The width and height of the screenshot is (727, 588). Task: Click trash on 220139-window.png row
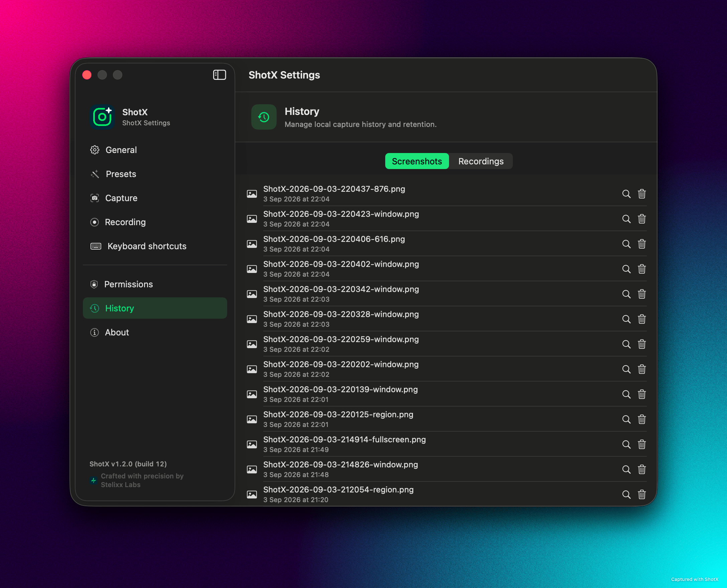pyautogui.click(x=641, y=394)
